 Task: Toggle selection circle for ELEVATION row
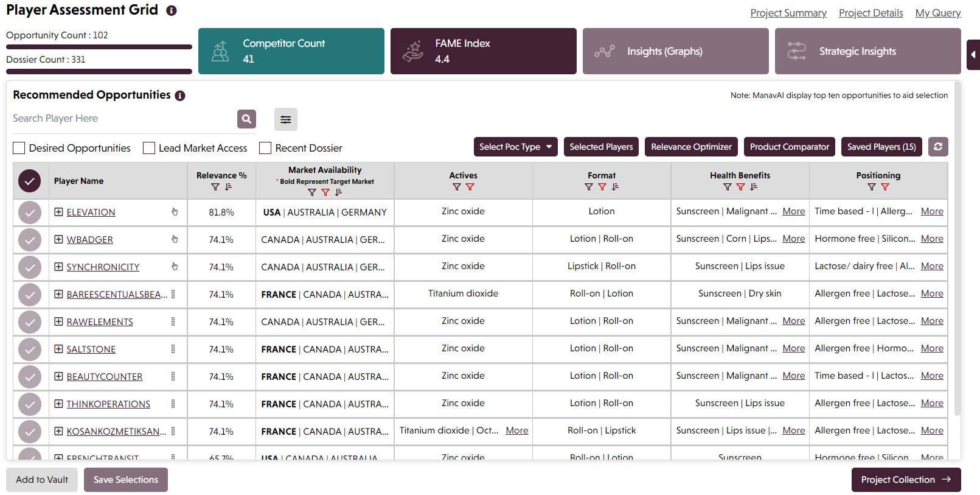click(x=29, y=212)
